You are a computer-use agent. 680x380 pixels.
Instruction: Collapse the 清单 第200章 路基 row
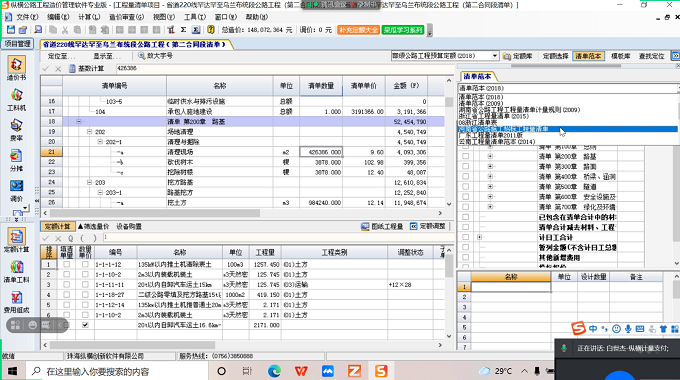pyautogui.click(x=79, y=121)
